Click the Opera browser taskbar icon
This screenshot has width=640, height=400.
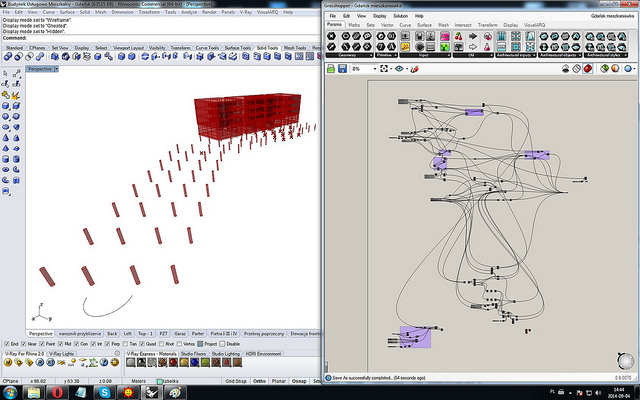[x=59, y=392]
